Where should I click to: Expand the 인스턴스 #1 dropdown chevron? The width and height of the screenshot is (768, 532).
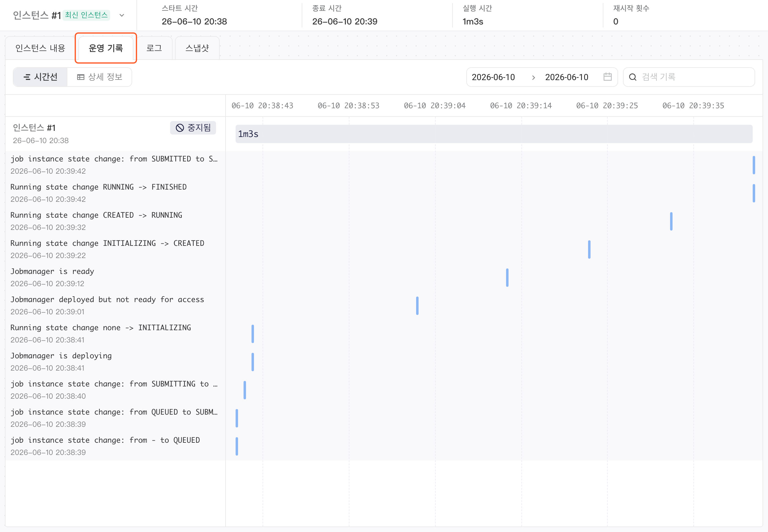tap(122, 15)
